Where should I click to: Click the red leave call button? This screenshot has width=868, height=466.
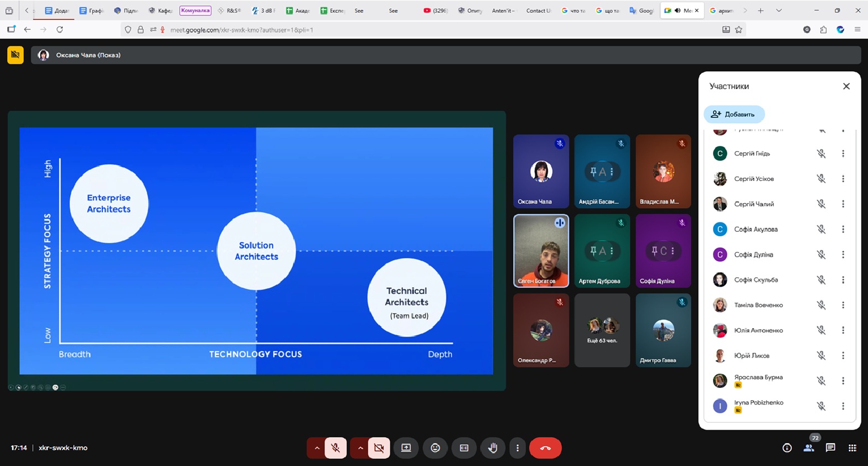[x=545, y=448]
